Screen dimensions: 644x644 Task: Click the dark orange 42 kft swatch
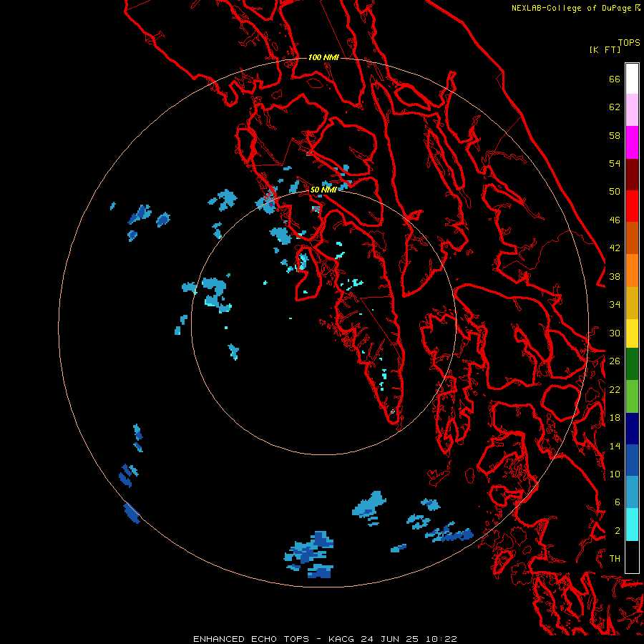click(632, 238)
